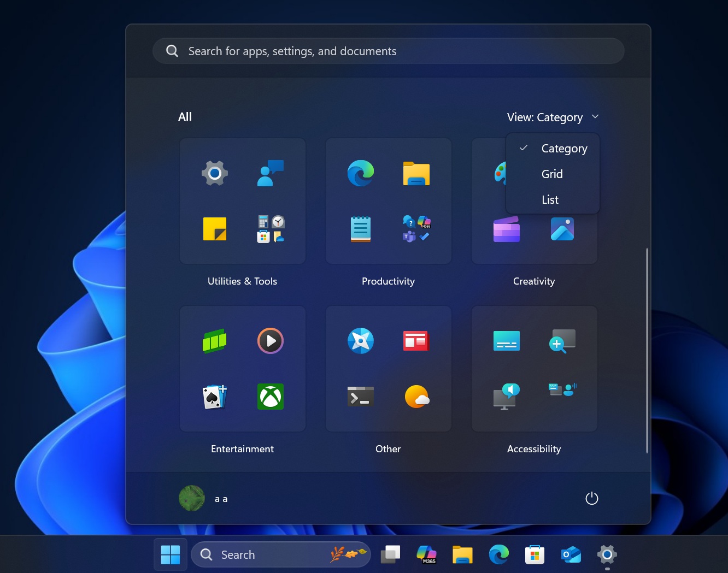728x573 pixels.
Task: Click the apps search box
Action: pyautogui.click(x=388, y=51)
